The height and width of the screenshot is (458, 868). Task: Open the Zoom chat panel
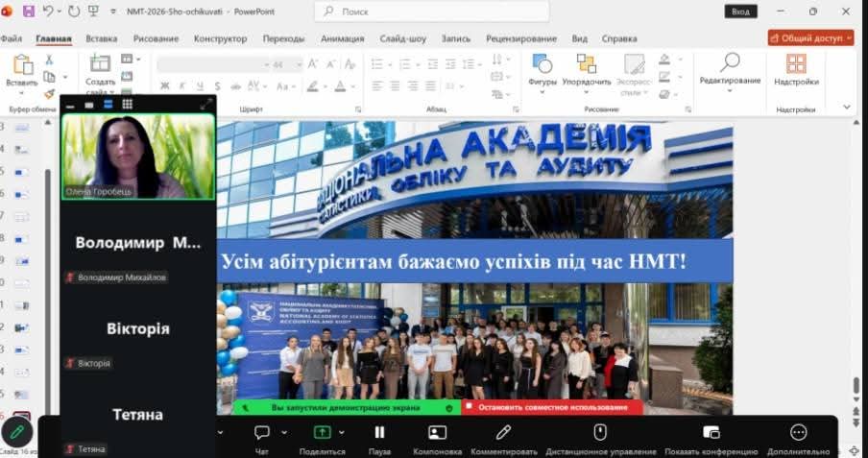click(261, 432)
